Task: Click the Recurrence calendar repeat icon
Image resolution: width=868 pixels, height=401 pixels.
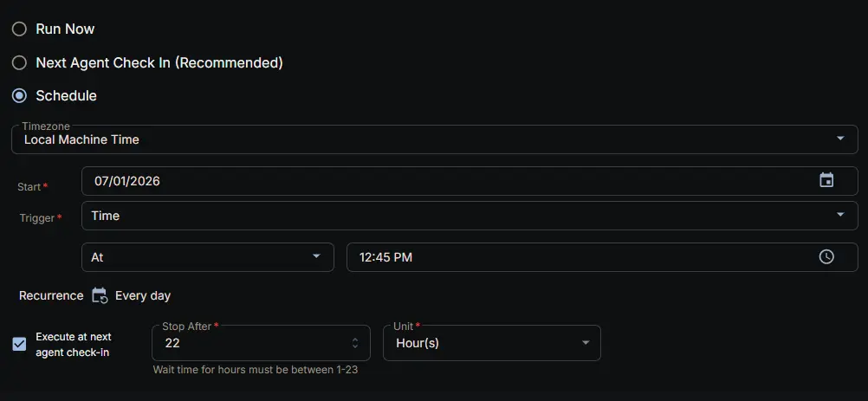Action: (x=100, y=295)
